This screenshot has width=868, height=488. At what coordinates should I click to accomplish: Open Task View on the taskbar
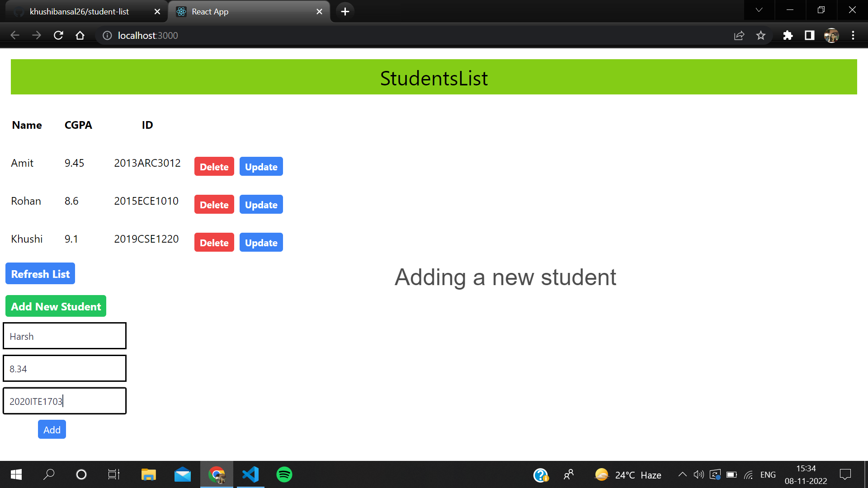[114, 474]
